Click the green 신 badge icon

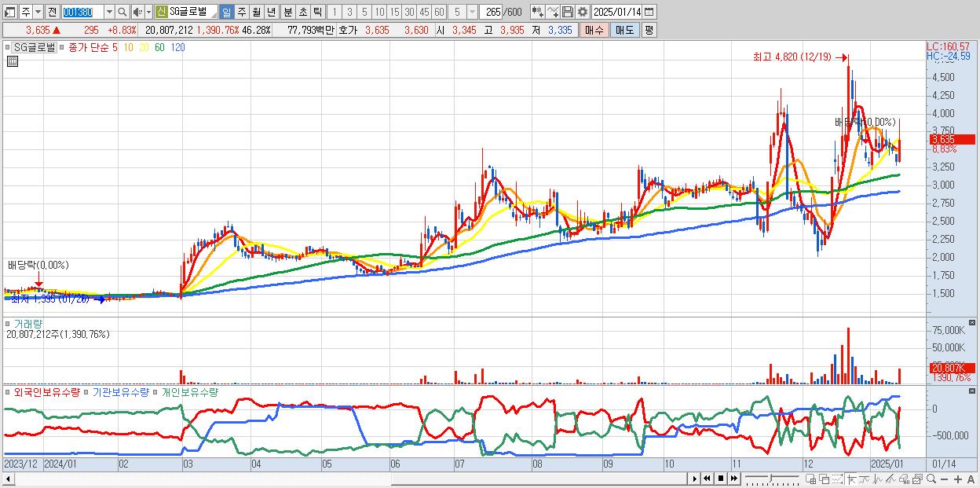coord(161,12)
